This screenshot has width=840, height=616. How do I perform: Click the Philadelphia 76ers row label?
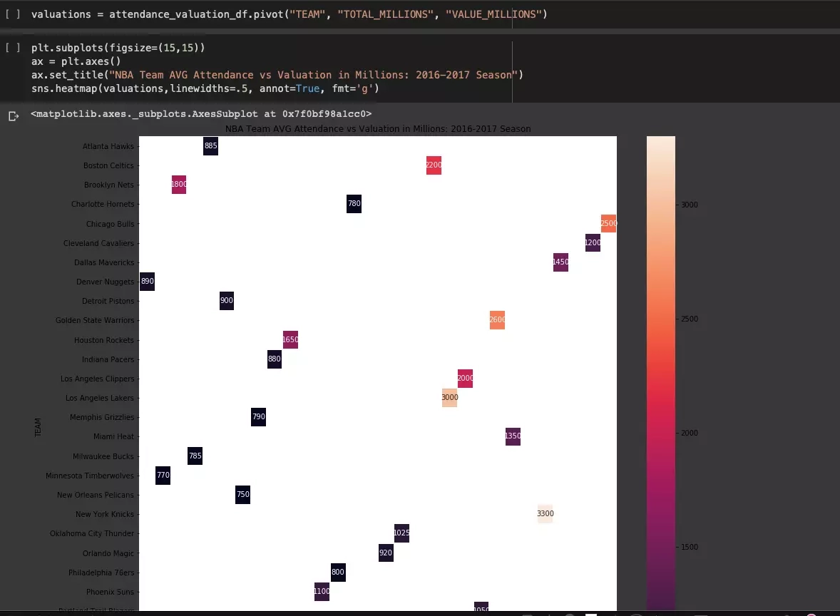pos(101,573)
